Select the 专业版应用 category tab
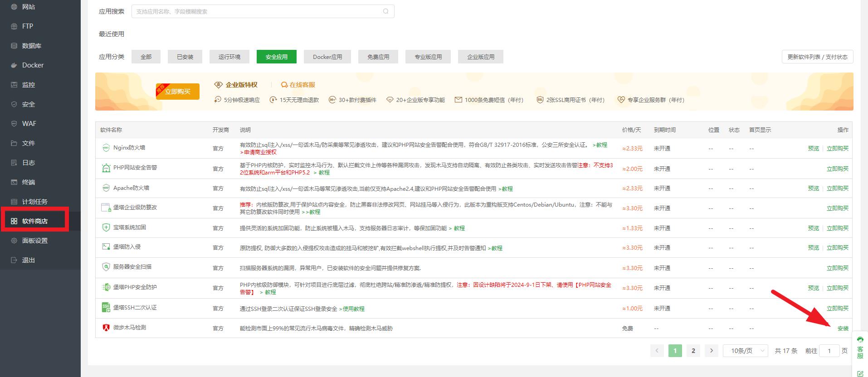The image size is (868, 377). [428, 57]
